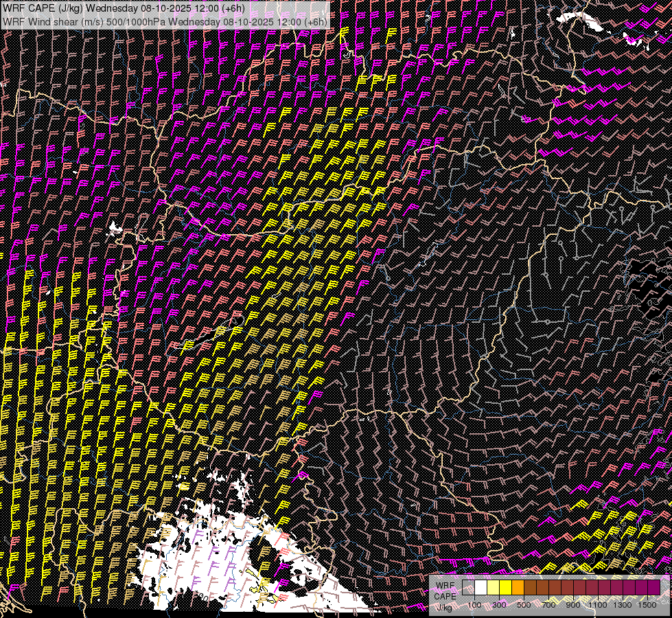Select the pale yellow CAPE legend swatch
The image size is (672, 618).
[x=494, y=588]
